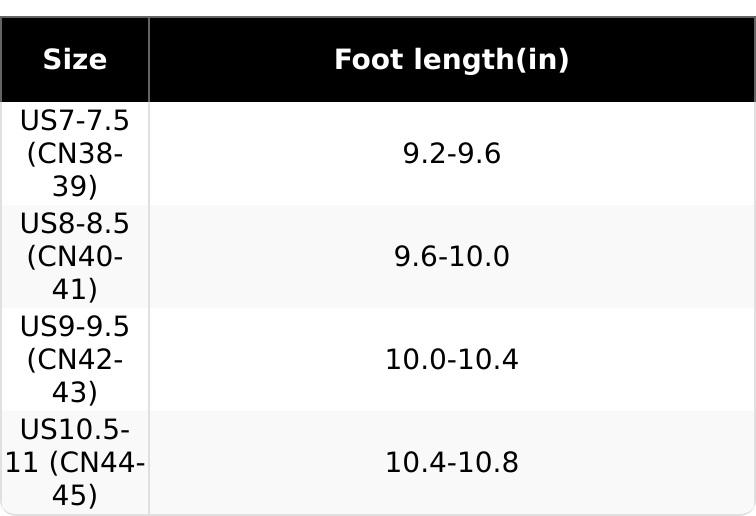Click the size cell beside 9.2-9.6
This screenshot has width=756, height=516.
pos(75,154)
